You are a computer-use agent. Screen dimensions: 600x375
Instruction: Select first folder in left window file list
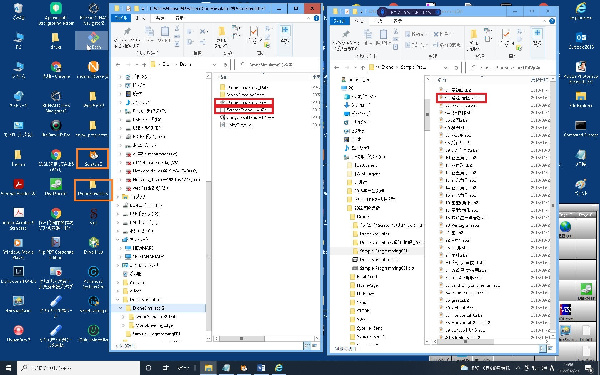(245, 87)
